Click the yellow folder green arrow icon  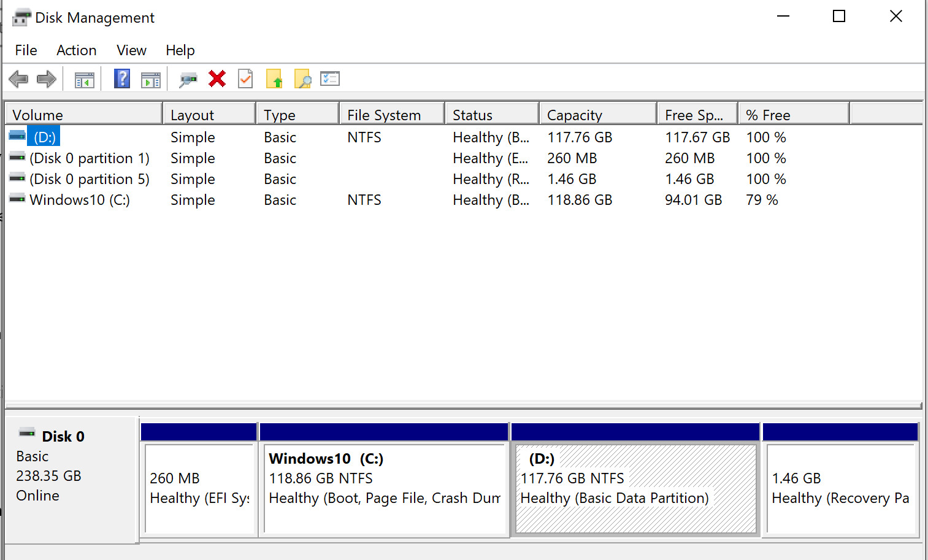click(x=274, y=79)
